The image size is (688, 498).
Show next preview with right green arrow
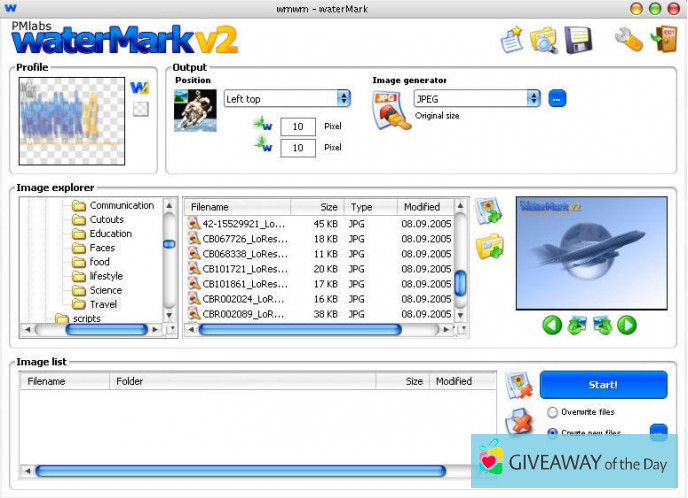click(627, 324)
